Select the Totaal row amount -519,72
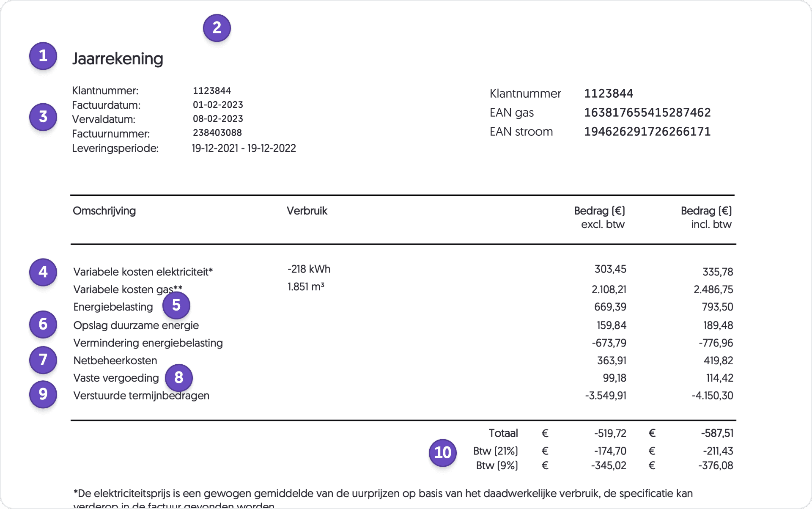Image resolution: width=812 pixels, height=509 pixels. coord(610,433)
